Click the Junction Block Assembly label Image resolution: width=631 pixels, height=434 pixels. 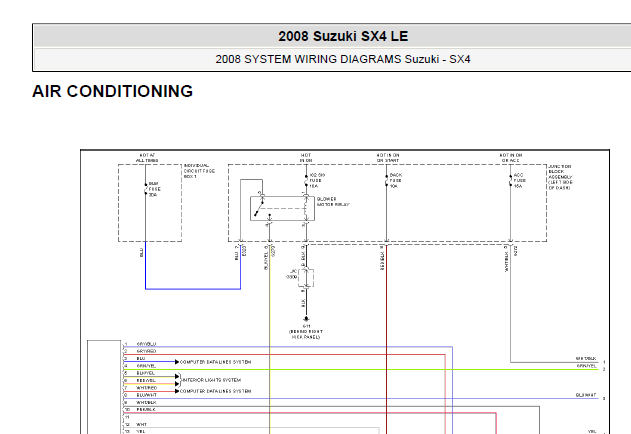[x=560, y=177]
